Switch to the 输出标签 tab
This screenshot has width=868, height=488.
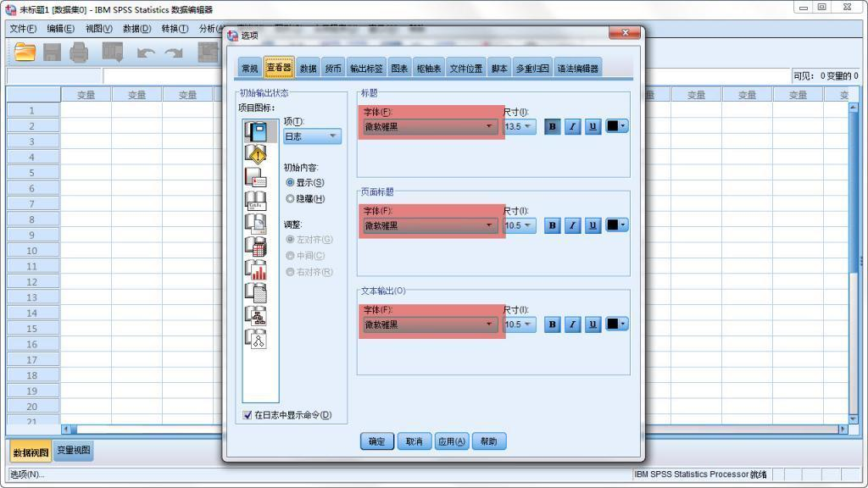pos(366,69)
